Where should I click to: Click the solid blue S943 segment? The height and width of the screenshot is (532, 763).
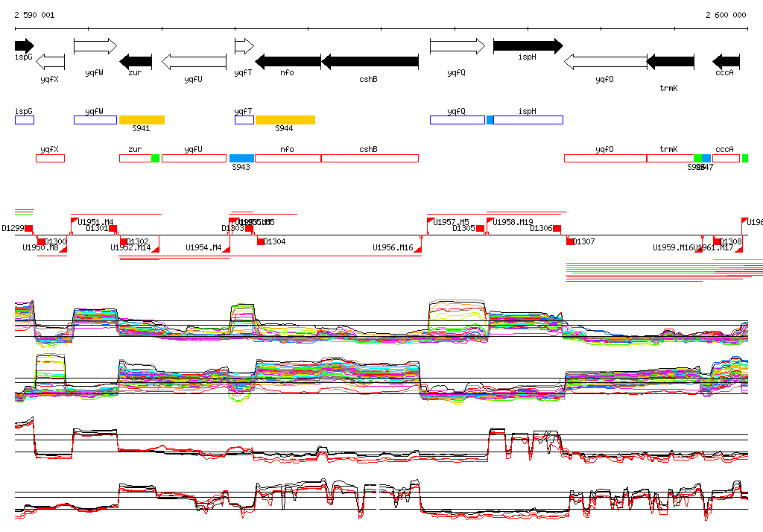[242, 158]
